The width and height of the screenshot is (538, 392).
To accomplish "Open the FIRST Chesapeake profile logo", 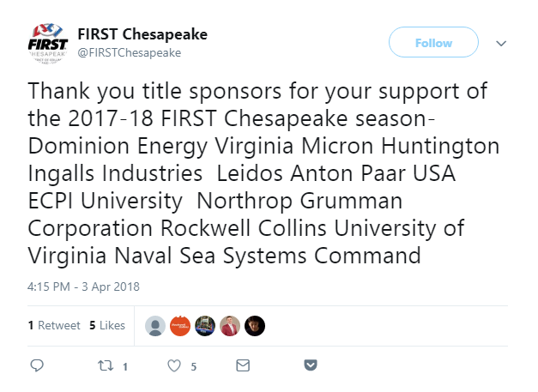I will (48, 43).
